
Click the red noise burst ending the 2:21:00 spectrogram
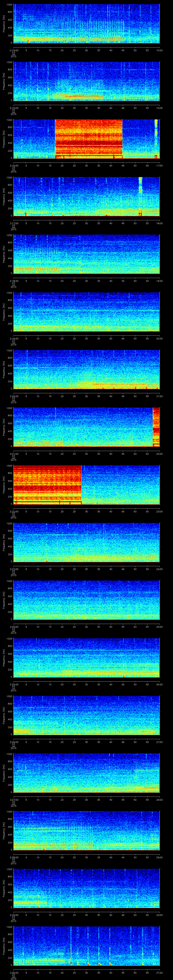click(156, 427)
